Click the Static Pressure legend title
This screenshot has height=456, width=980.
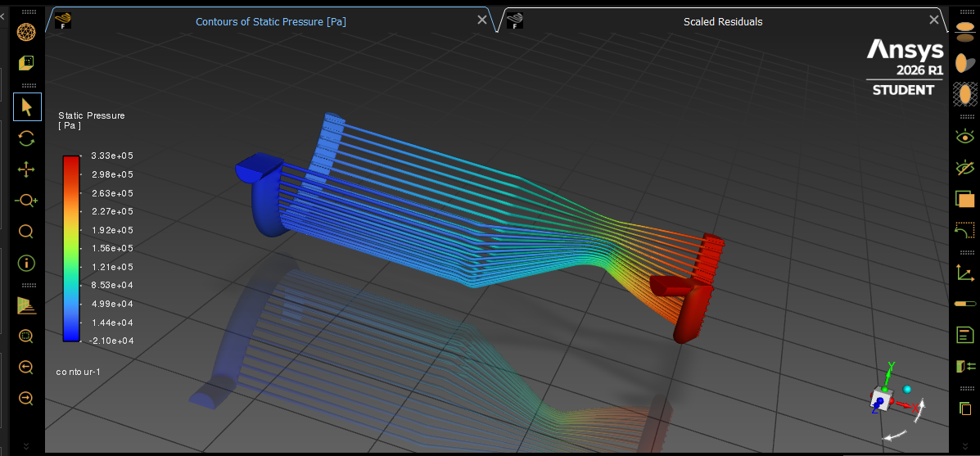[91, 120]
